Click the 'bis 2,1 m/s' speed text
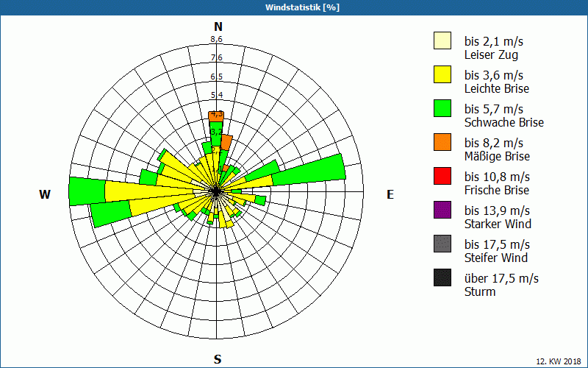Viewport: 588px width, 368px height. pyautogui.click(x=493, y=41)
